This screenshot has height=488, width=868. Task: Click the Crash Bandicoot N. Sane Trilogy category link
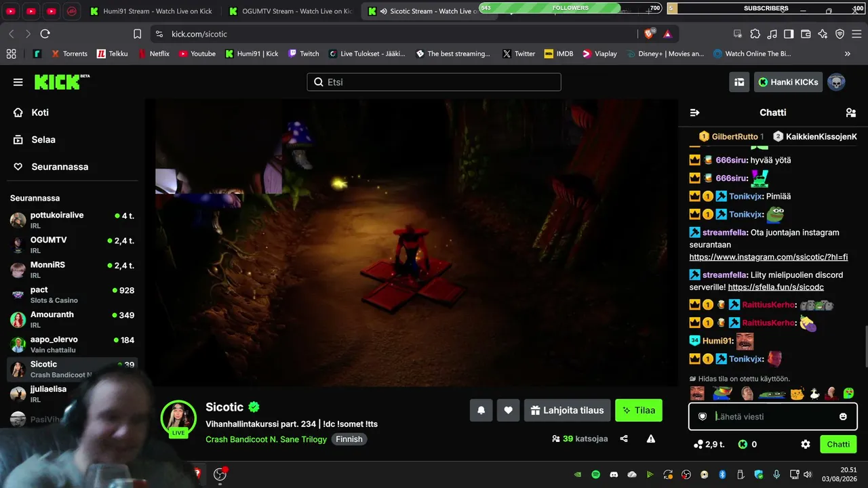coord(267,439)
